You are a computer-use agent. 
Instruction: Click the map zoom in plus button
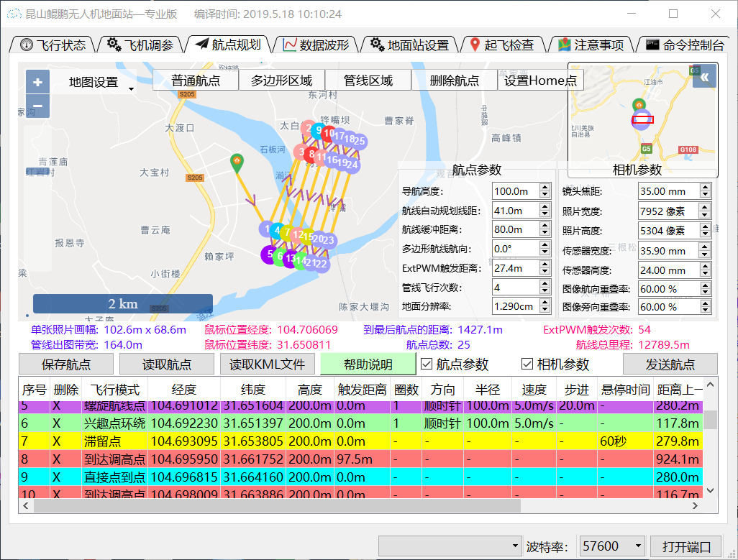point(37,82)
